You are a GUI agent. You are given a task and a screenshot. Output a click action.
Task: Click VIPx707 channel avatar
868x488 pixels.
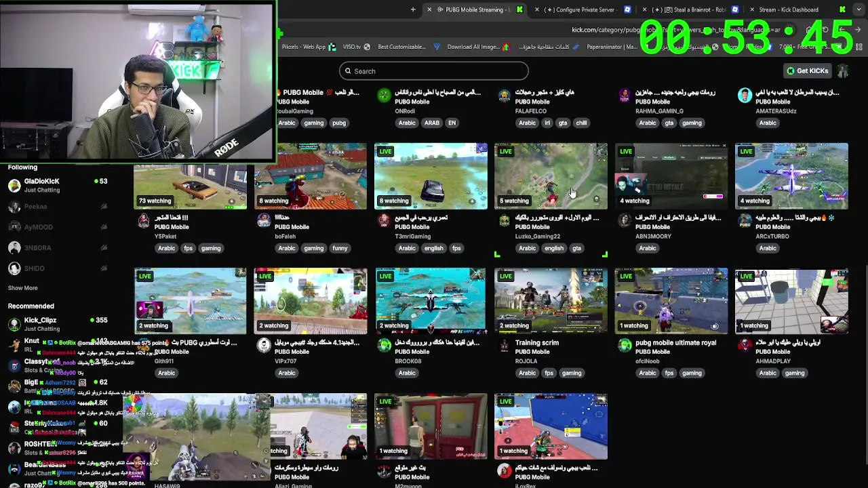pos(264,346)
